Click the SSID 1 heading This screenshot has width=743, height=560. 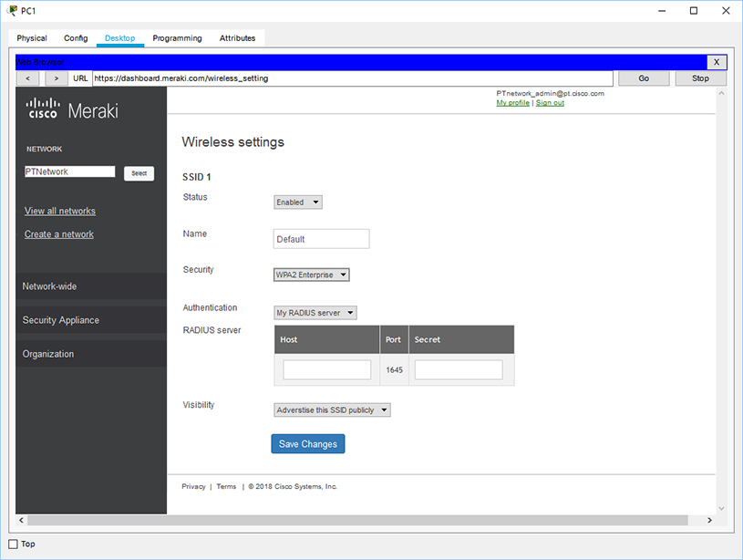197,177
